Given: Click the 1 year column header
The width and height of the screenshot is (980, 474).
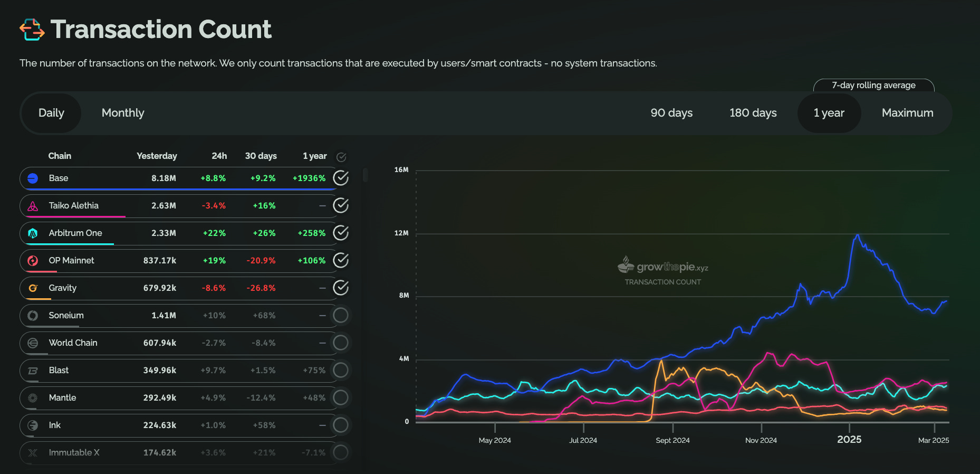Looking at the screenshot, I should [315, 156].
